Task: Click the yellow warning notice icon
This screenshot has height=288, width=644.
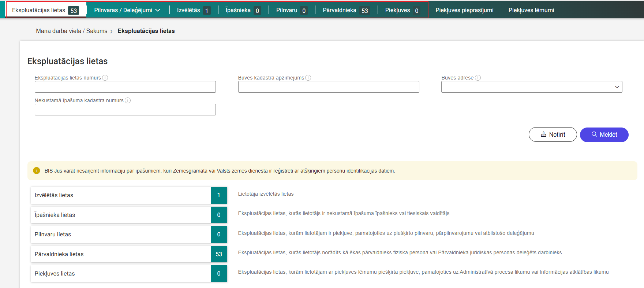Action: (x=37, y=171)
